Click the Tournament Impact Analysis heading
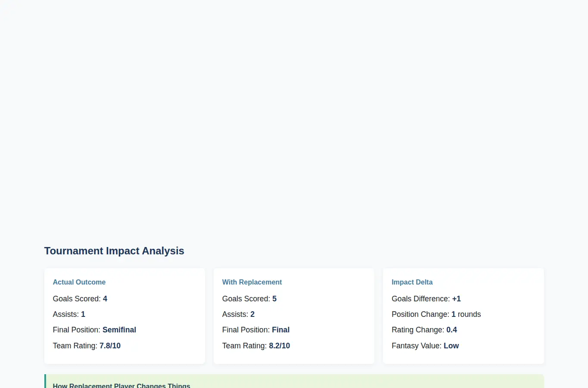This screenshot has height=388, width=588. (x=114, y=251)
